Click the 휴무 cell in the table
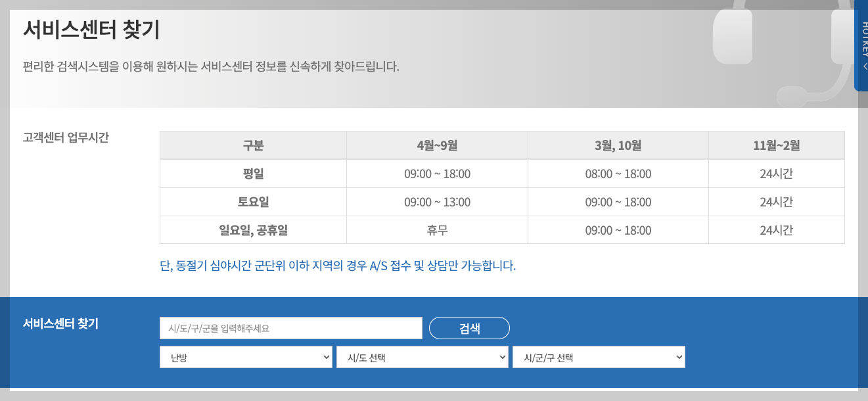Screen dimensions: 868x401 pyautogui.click(x=438, y=229)
